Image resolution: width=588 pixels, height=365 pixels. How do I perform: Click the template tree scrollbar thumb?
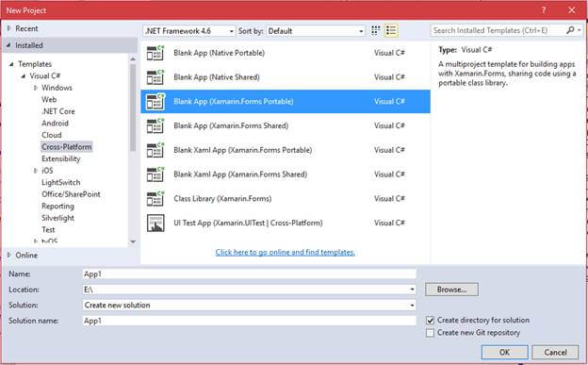coord(133,108)
